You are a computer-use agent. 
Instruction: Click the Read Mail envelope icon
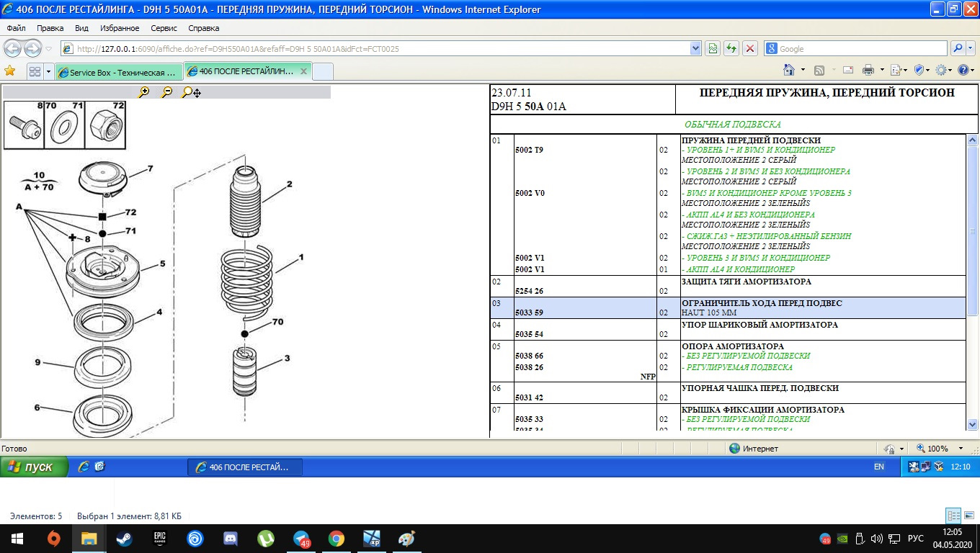point(848,71)
